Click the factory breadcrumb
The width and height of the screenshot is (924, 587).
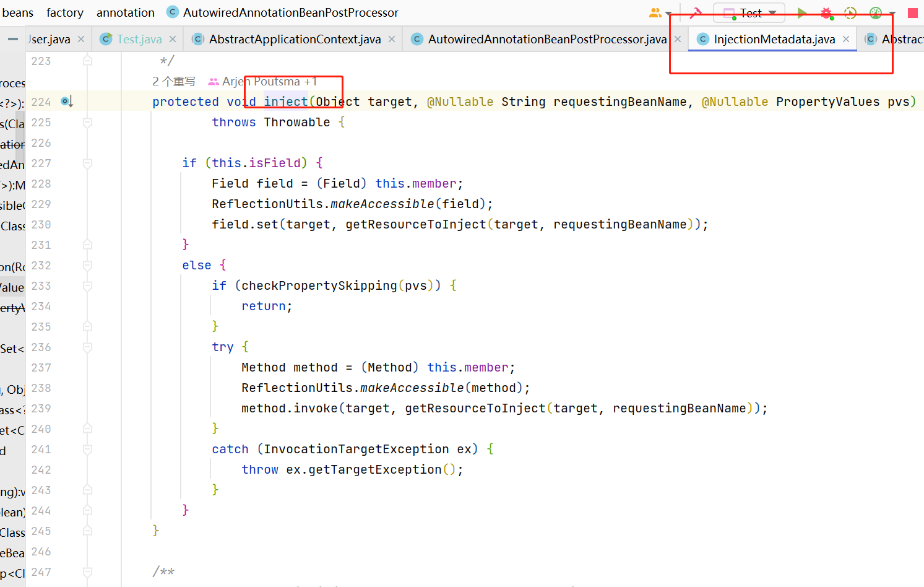click(x=64, y=12)
